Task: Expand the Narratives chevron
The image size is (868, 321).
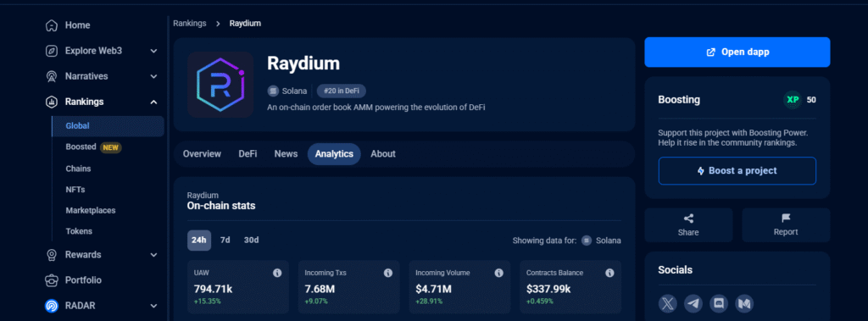Action: coord(154,76)
